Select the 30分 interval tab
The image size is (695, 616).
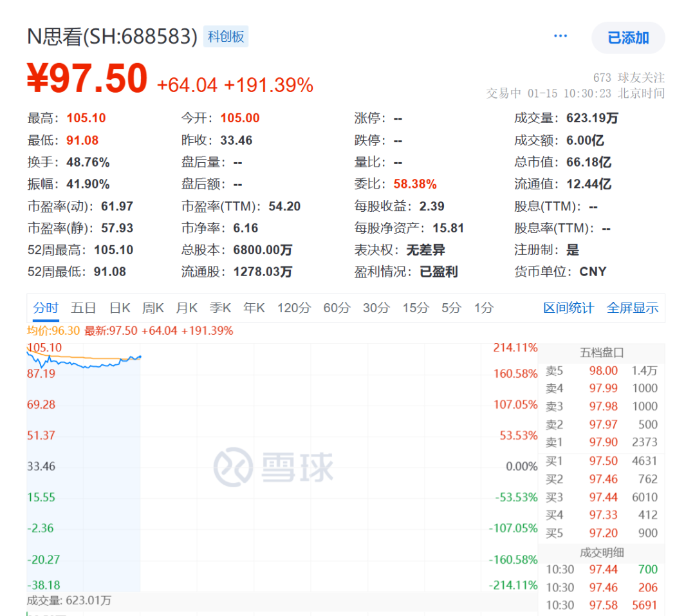point(376,308)
